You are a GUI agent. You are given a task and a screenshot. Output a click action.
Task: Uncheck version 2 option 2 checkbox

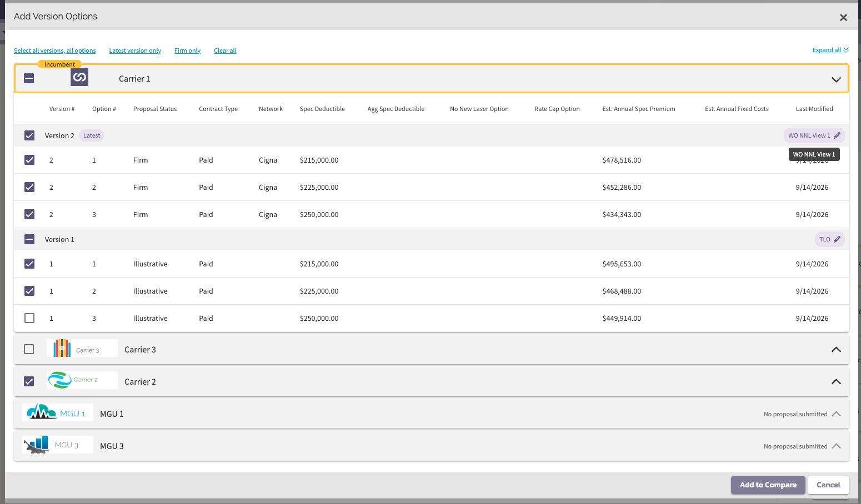tap(29, 187)
